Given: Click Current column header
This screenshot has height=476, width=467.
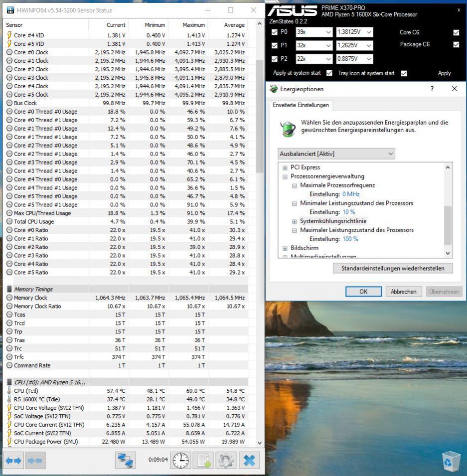Looking at the screenshot, I should [x=116, y=25].
